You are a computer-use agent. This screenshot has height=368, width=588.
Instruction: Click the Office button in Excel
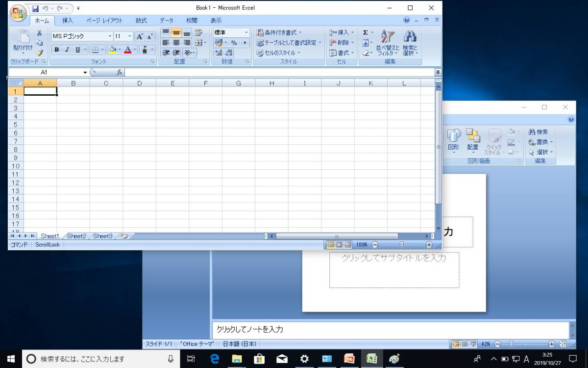[17, 13]
